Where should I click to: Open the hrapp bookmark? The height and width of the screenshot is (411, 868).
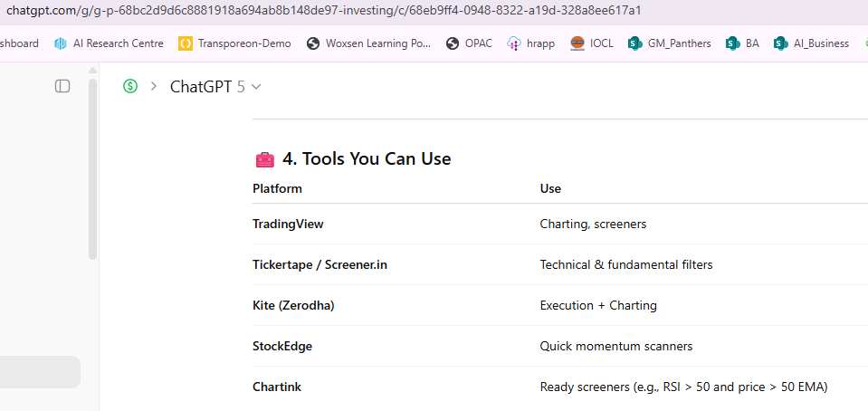tap(531, 43)
